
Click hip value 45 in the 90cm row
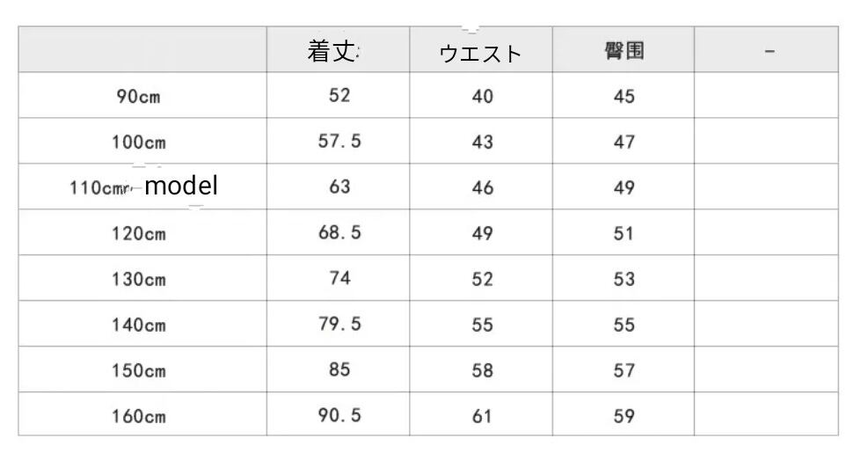tap(624, 96)
